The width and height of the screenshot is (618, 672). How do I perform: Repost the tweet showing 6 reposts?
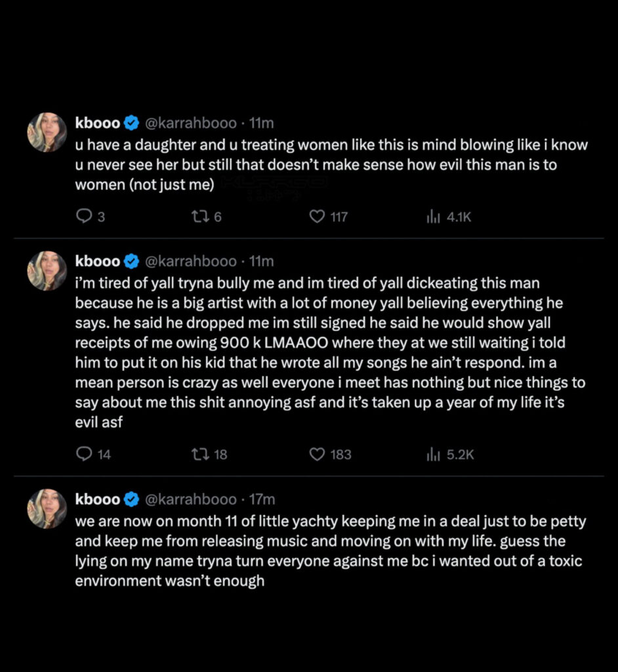[x=199, y=217]
